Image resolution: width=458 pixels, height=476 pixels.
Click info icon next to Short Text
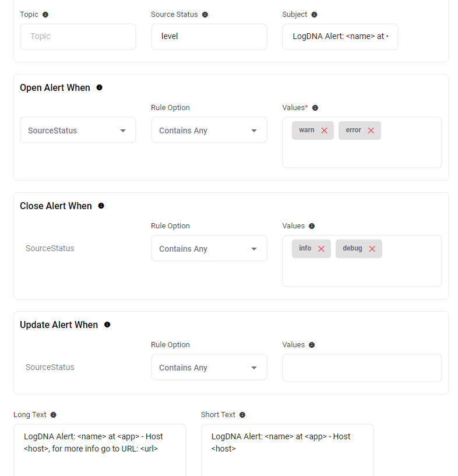pyautogui.click(x=242, y=415)
